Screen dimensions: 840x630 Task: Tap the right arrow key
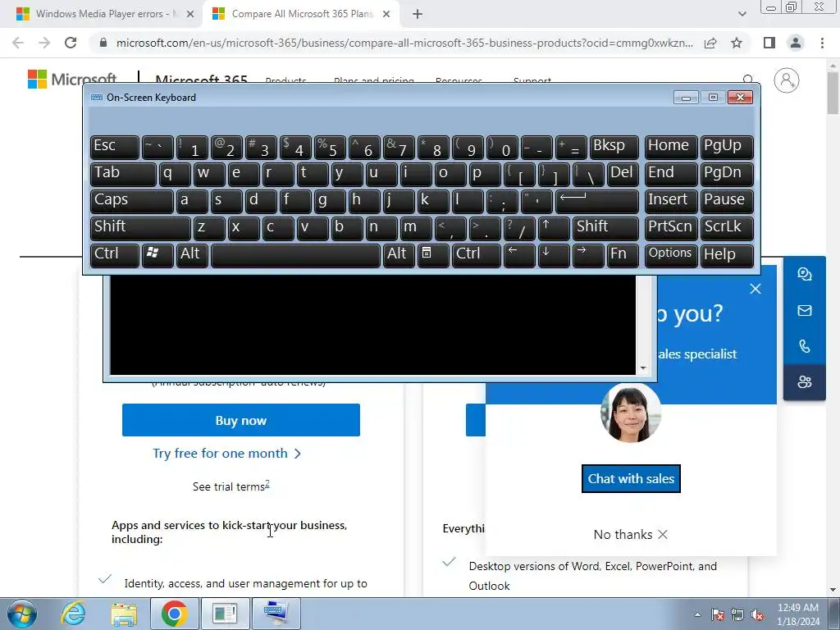[x=587, y=255]
